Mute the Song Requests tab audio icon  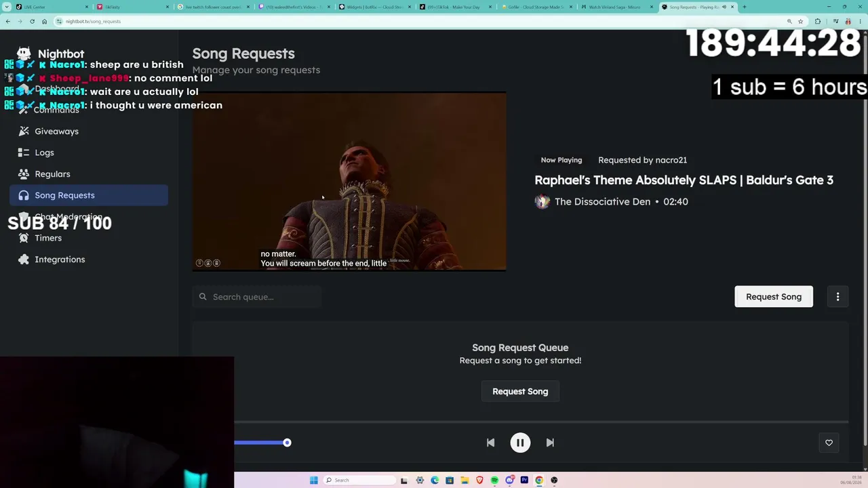[724, 7]
